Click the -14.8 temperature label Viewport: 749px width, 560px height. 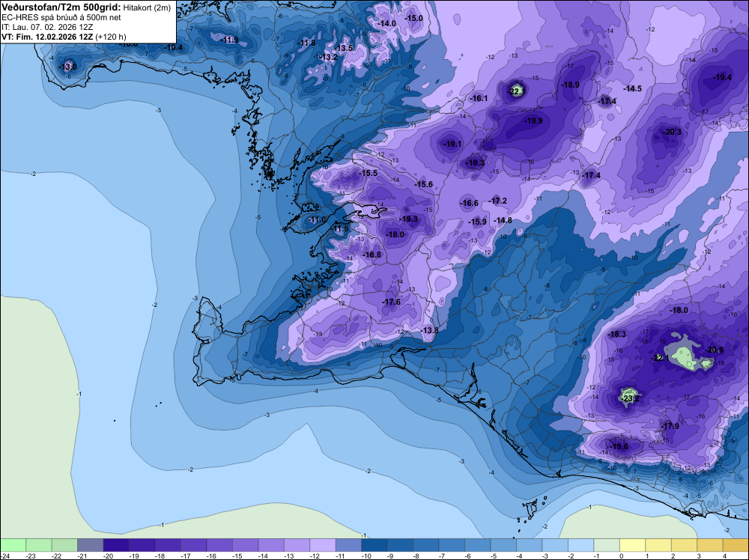503,220
